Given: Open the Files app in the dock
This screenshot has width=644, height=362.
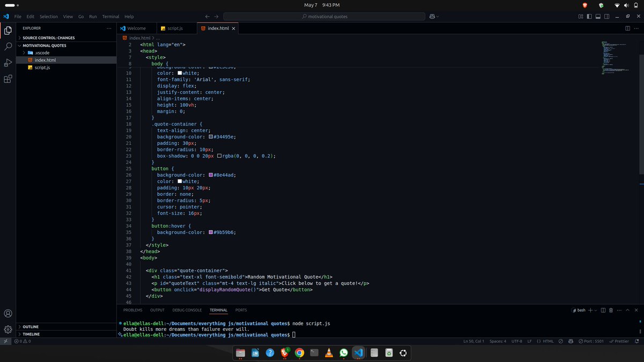Looking at the screenshot, I should point(240,353).
